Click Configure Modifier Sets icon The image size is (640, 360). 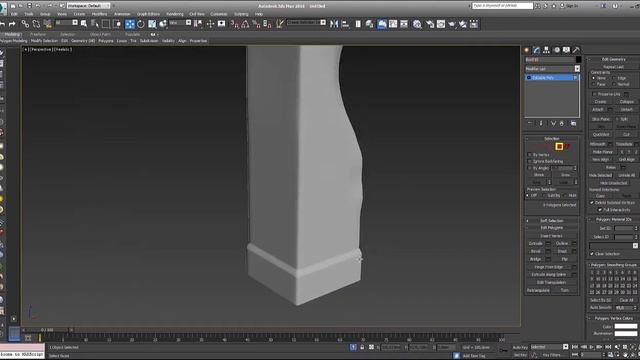click(573, 123)
